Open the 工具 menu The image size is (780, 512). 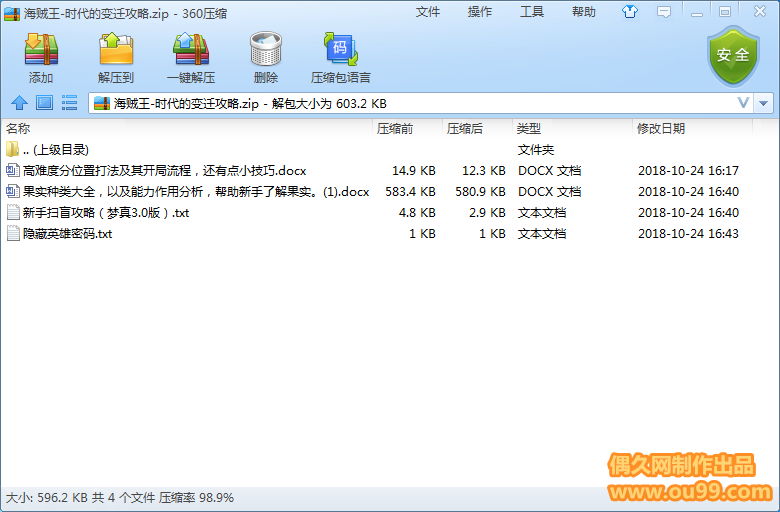532,12
